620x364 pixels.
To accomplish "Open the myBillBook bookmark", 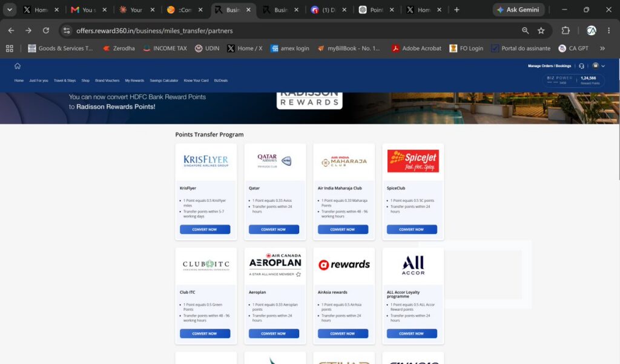I will [x=348, y=48].
